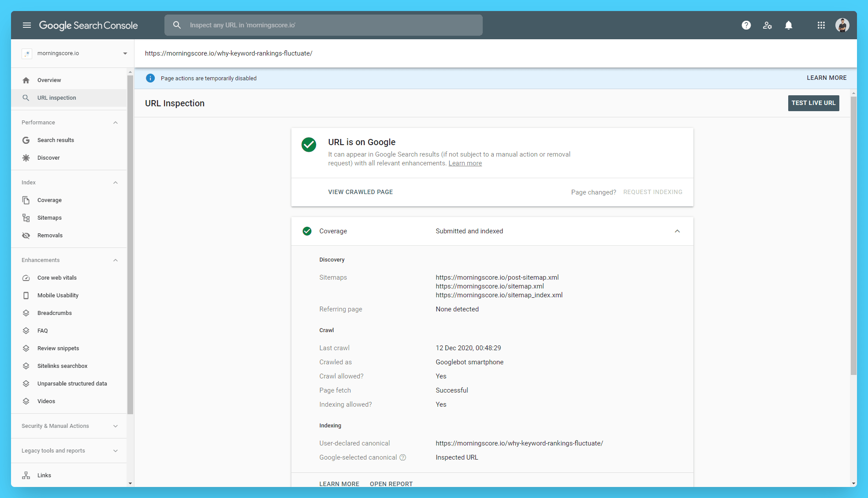Click OPEN REPORT under the Coverage card
The image size is (868, 498).
391,484
